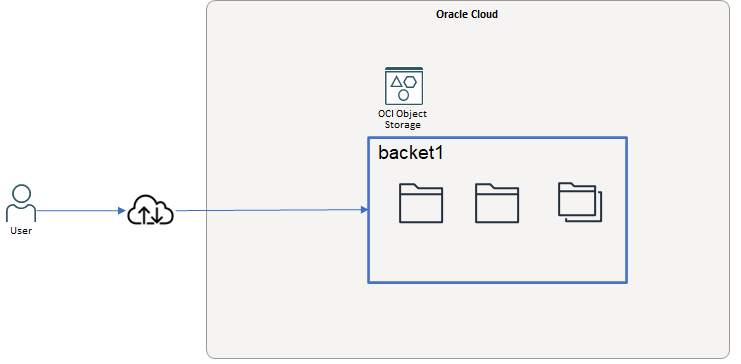Click the User person icon

[21, 204]
